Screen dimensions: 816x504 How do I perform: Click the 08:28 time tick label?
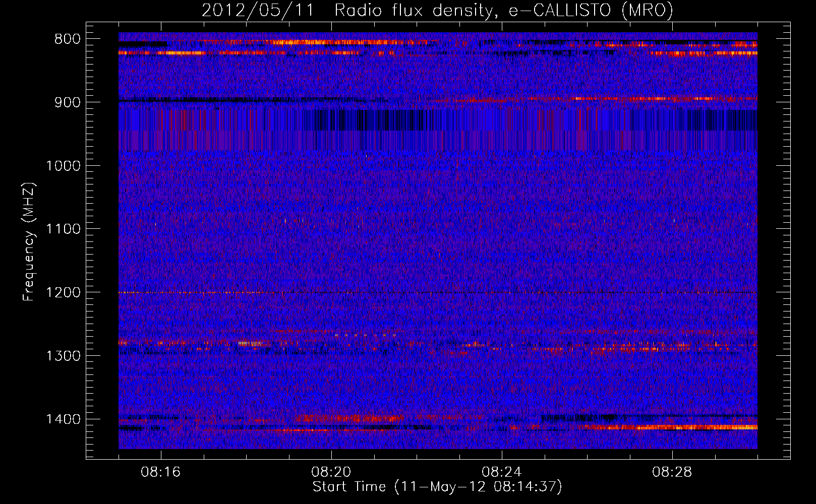pos(672,472)
